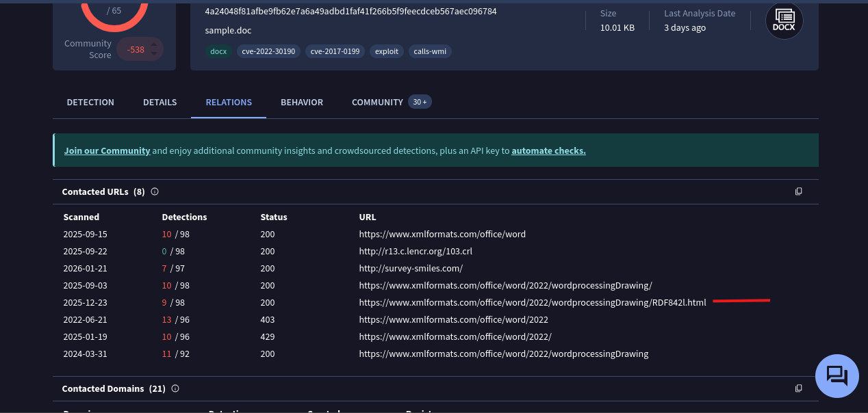Copy the Contacted Domains list
The width and height of the screenshot is (868, 413).
[798, 388]
